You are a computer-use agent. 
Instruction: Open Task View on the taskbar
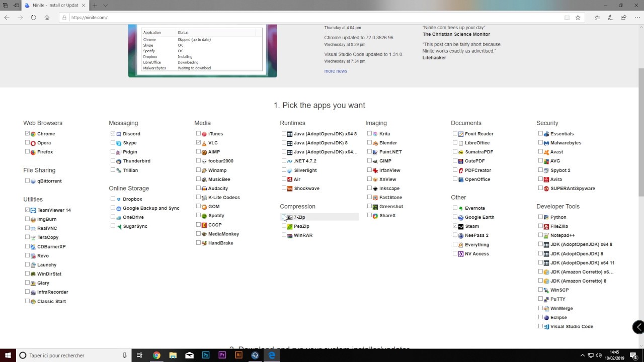click(x=140, y=355)
